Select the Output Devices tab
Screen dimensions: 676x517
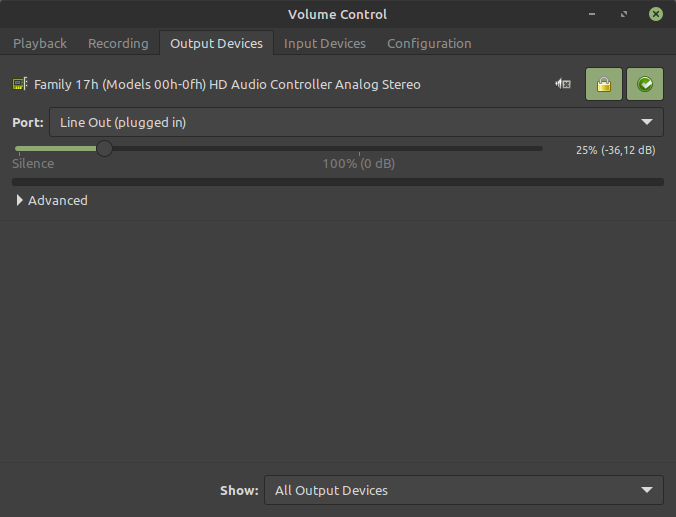tap(216, 43)
